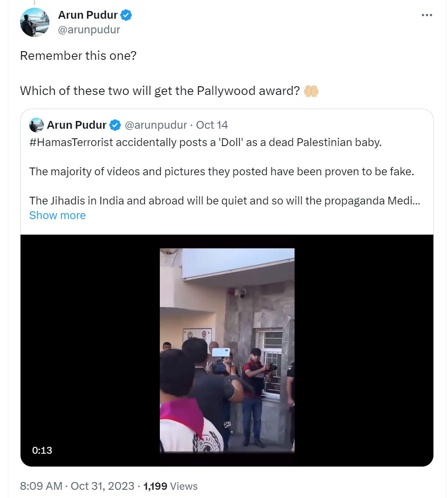Click the Arun Pudur name in quoted tweet

coord(77,125)
